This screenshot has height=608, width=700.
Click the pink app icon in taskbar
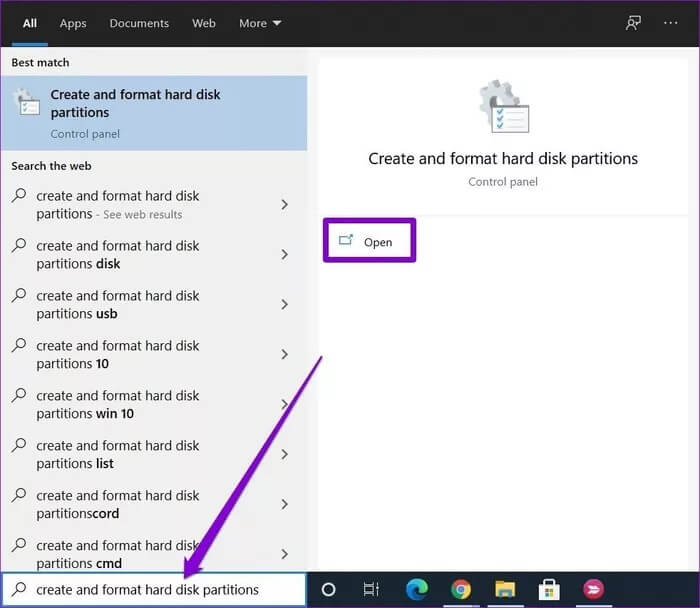coord(594,589)
